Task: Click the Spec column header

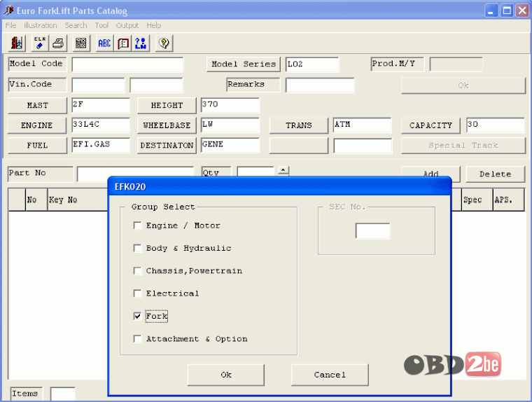Action: point(477,200)
